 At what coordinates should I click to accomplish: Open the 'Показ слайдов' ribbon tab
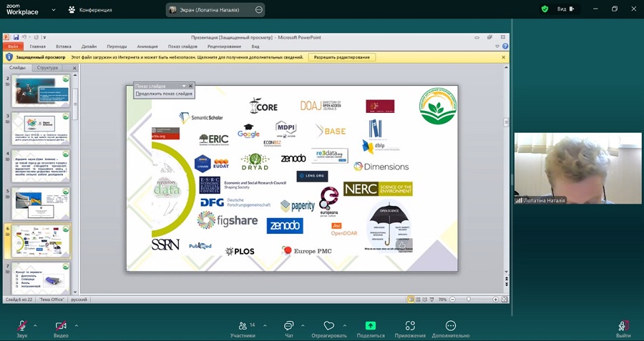pos(182,46)
